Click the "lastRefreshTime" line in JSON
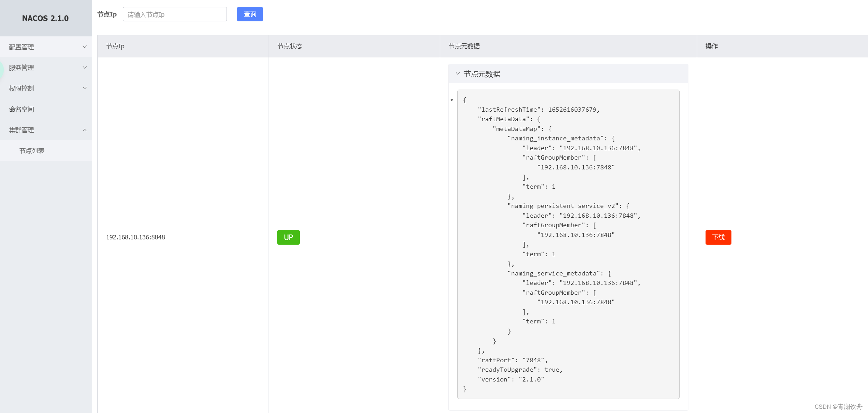 click(539, 110)
